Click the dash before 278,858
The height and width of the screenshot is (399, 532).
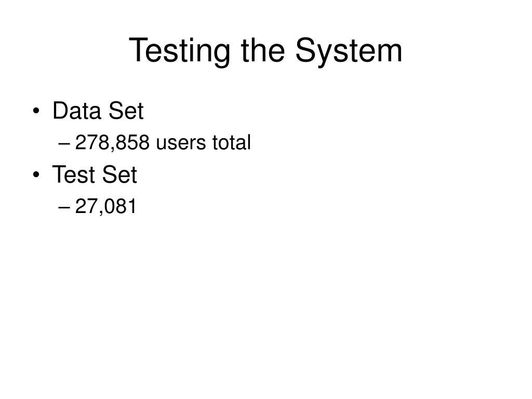point(64,143)
